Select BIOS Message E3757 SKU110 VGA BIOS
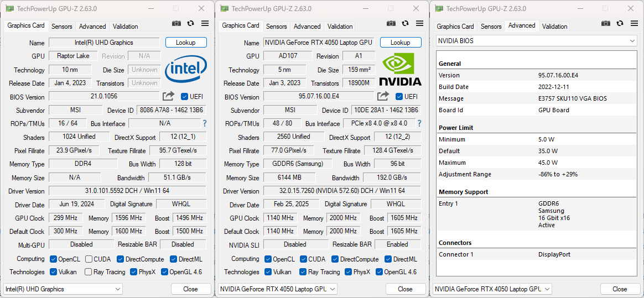 (573, 98)
